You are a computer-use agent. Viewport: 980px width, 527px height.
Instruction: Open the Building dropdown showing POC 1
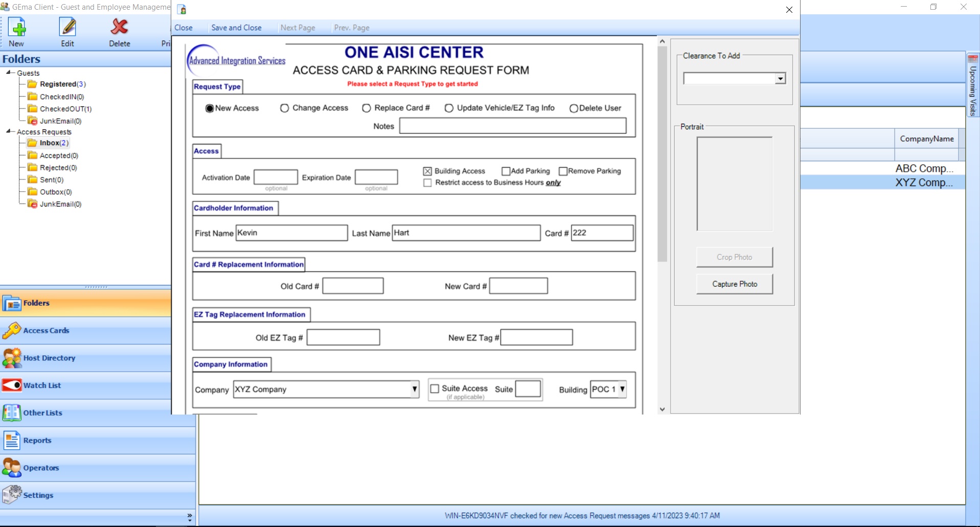pyautogui.click(x=622, y=389)
